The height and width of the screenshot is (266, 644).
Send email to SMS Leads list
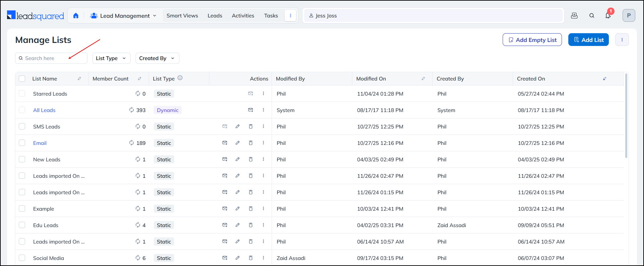(225, 126)
